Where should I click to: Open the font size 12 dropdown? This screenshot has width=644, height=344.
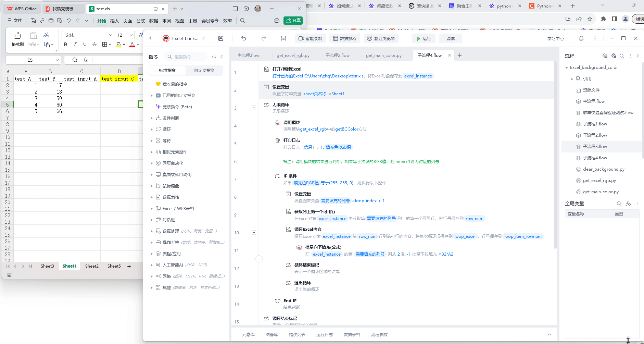131,35
